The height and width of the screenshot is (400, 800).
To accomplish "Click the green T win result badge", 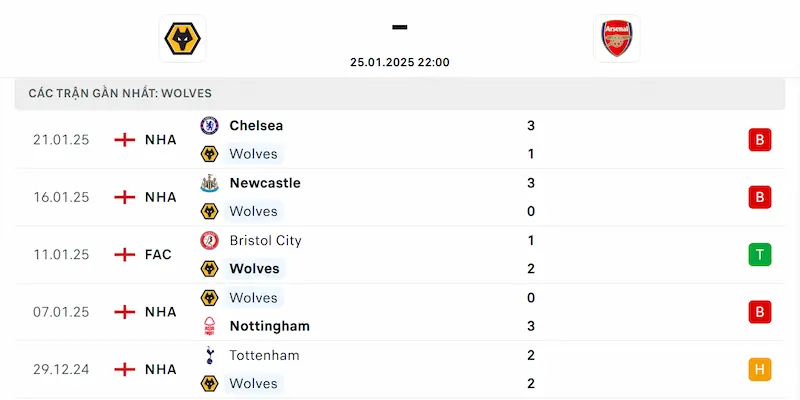I will pos(759,255).
